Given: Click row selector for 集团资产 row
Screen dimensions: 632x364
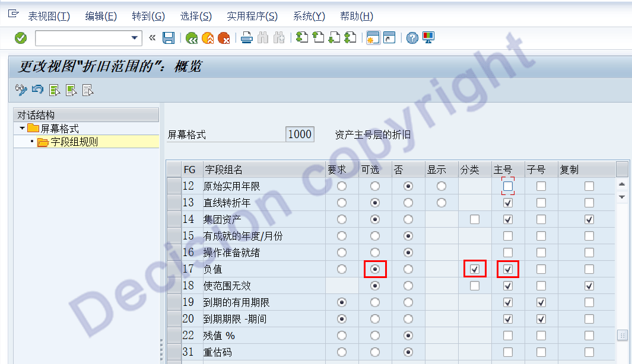Looking at the screenshot, I should coord(174,219).
